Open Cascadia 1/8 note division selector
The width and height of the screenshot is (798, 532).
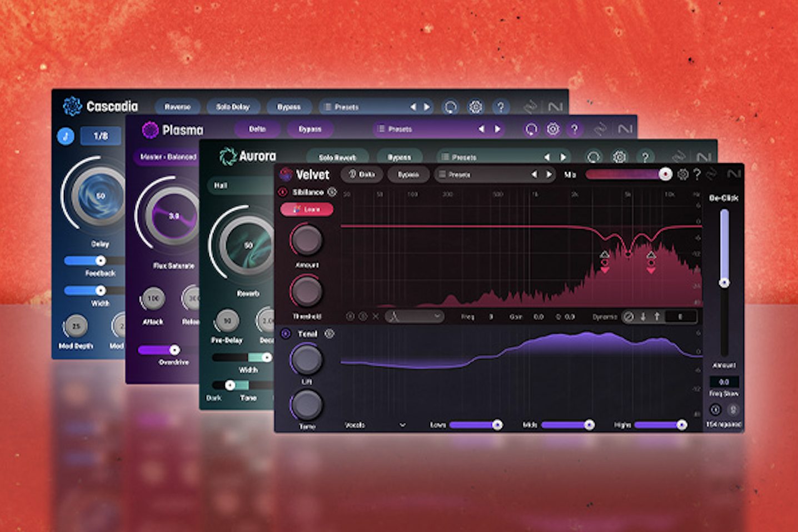tap(101, 135)
